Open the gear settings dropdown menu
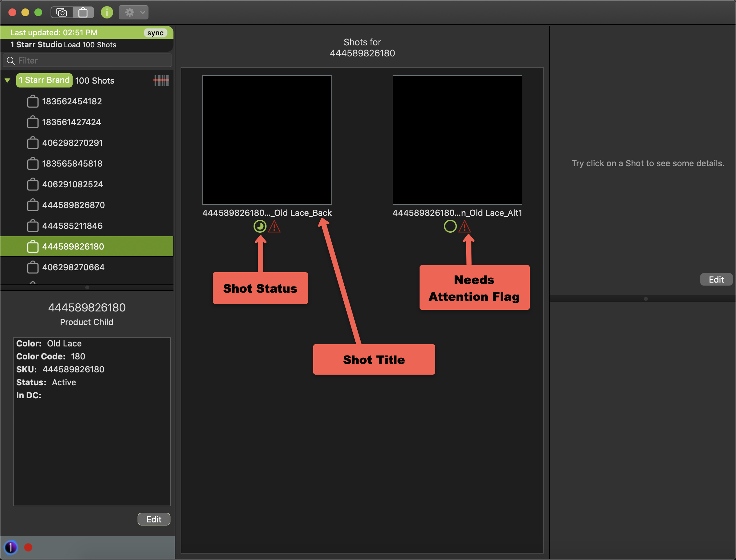 (x=133, y=13)
